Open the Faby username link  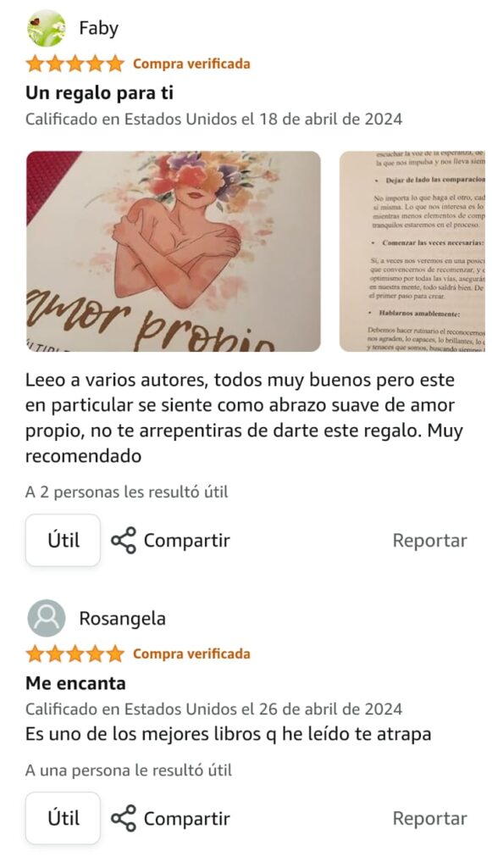(99, 28)
